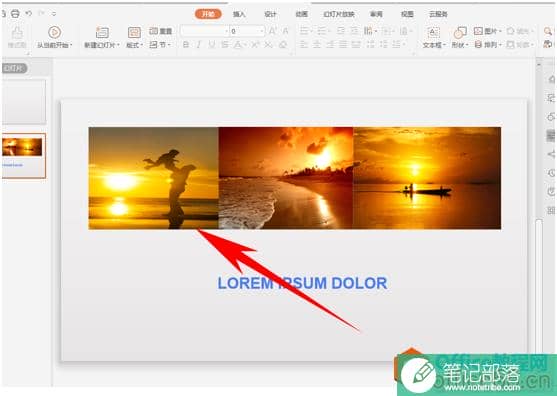Click the text box (文本框) icon
557x396 pixels.
pos(433,32)
